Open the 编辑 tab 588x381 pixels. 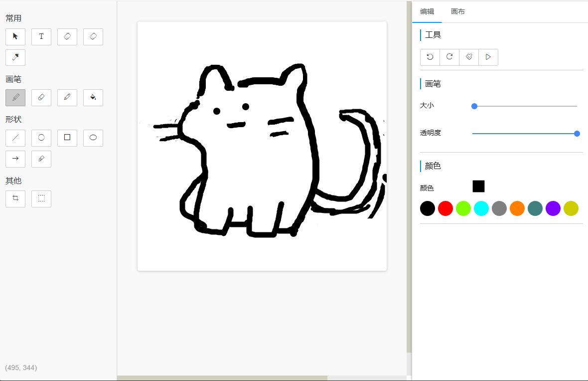(x=427, y=11)
